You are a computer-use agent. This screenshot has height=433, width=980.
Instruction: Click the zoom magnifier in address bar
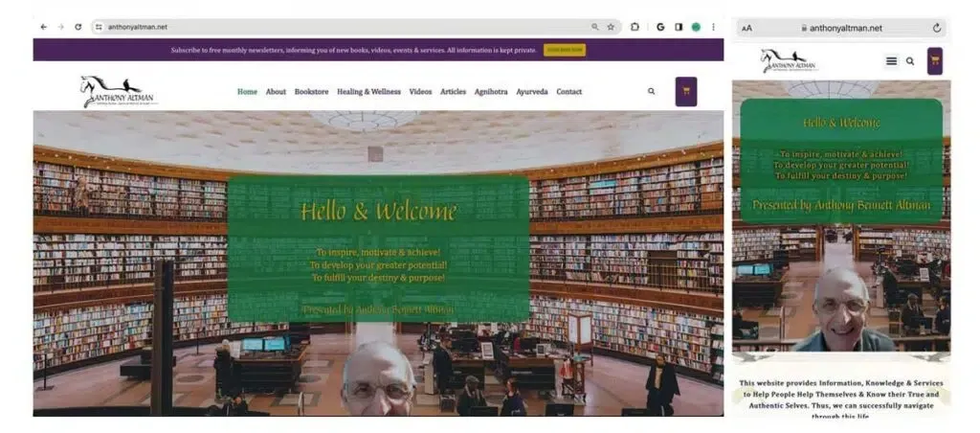[595, 27]
